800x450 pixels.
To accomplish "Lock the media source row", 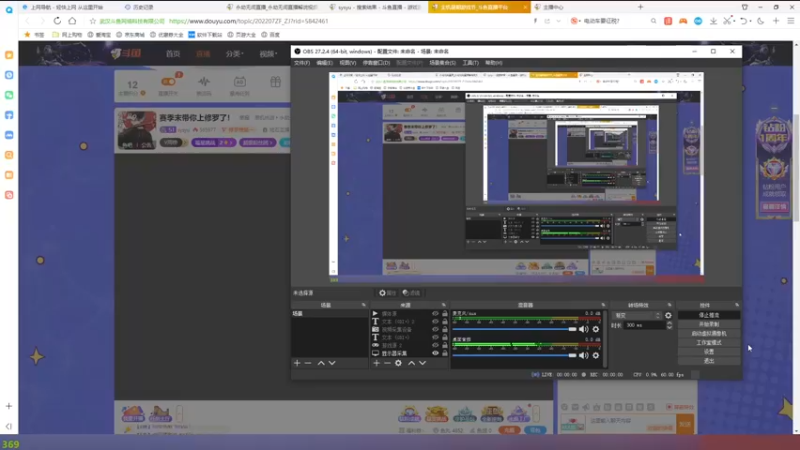I will click(x=445, y=313).
